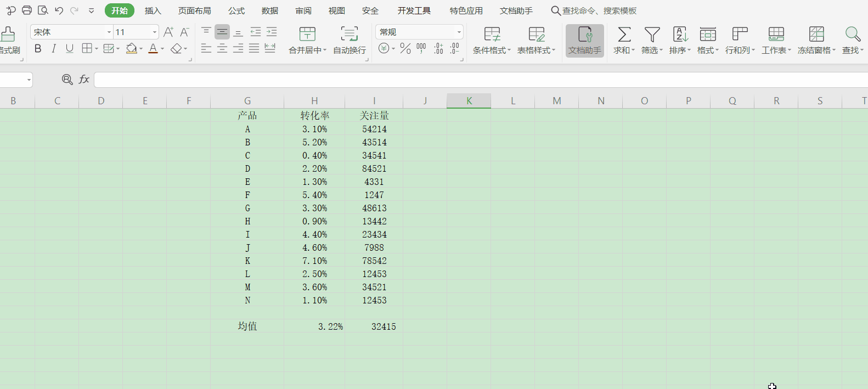Click the print icon in quick access bar
The width and height of the screenshot is (868, 389).
coord(27,10)
